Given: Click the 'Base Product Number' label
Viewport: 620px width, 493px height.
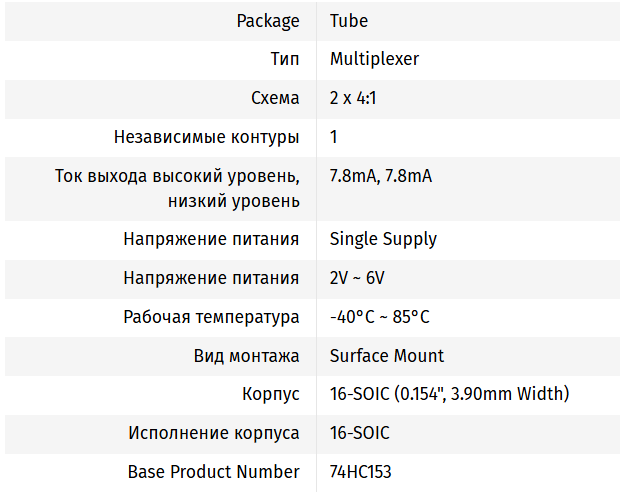Looking at the screenshot, I should [x=213, y=472].
